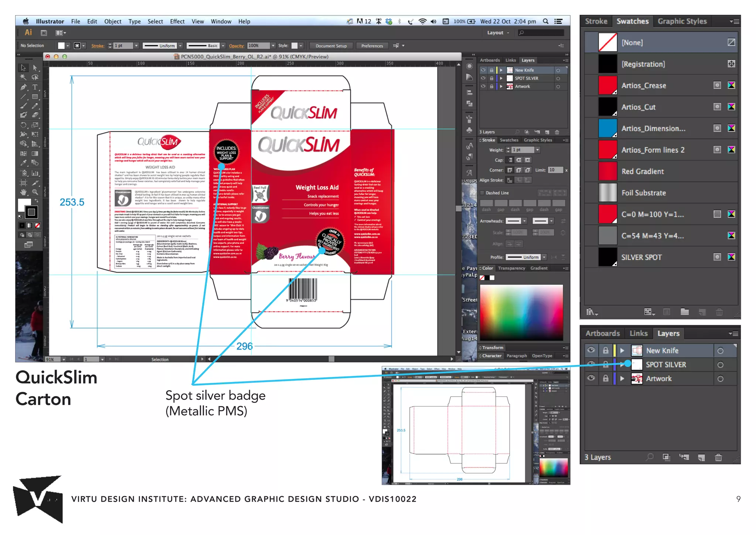Select the Selection (black arrow) tool

[23, 68]
